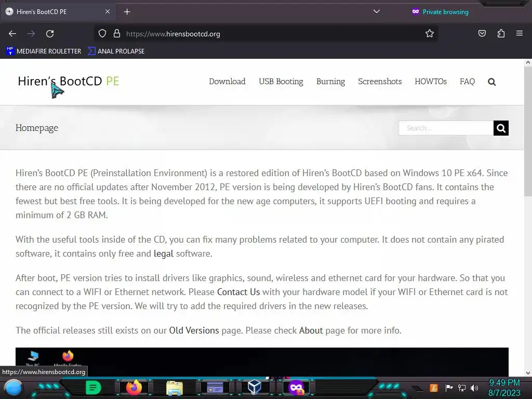The image size is (532, 399).
Task: Open VirtualBox from the taskbar
Action: pyautogui.click(x=255, y=388)
